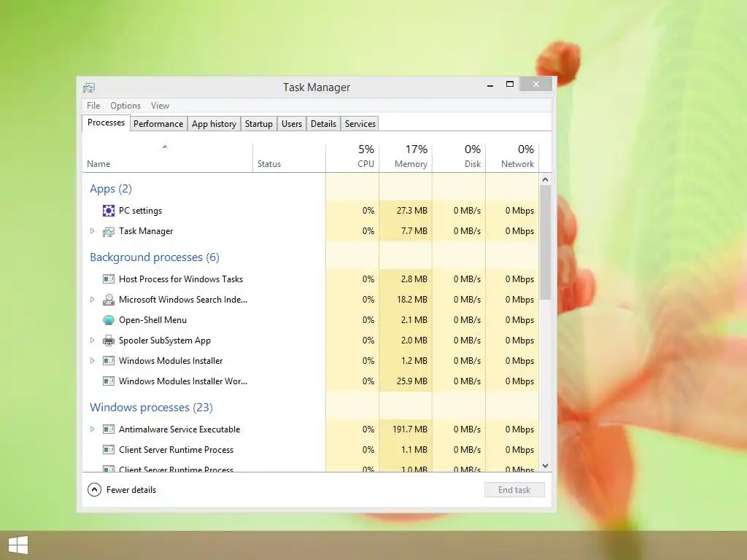Click the PC settings gear icon

[109, 211]
